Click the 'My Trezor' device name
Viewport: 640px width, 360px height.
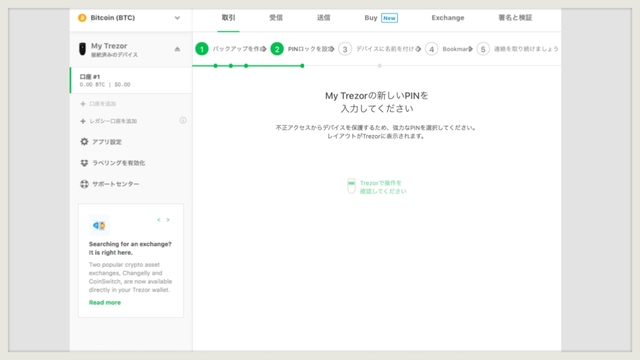[x=109, y=46]
